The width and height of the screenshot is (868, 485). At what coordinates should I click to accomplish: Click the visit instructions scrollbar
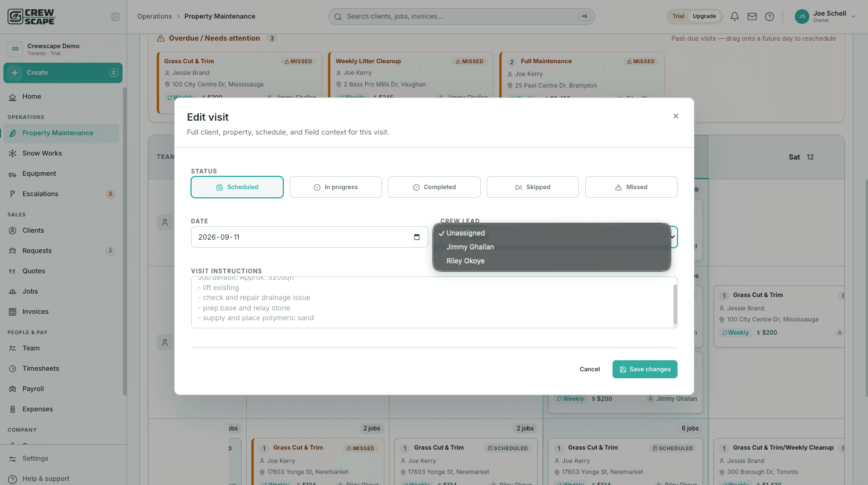click(675, 303)
